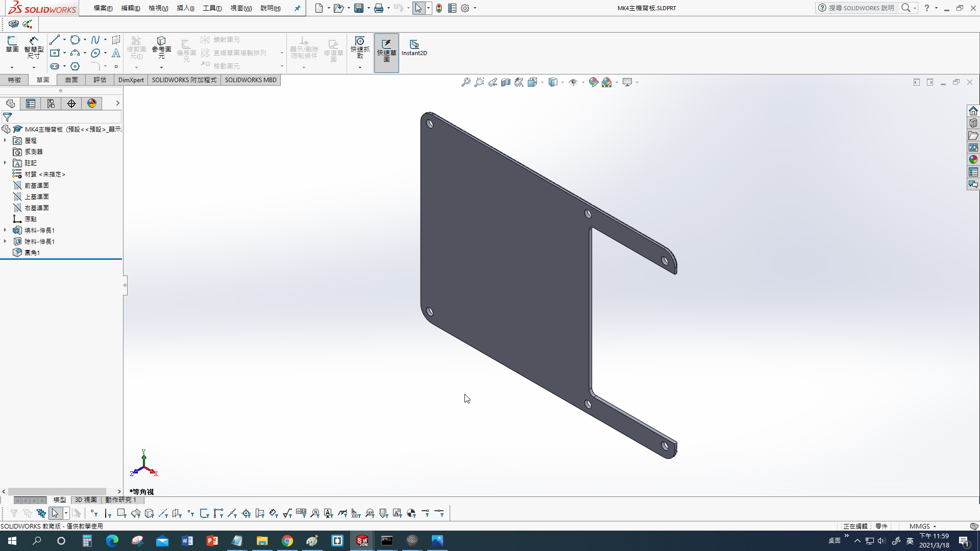Switch to the 特徵 (Features) ribbon tab
The image size is (980, 551).
point(14,80)
